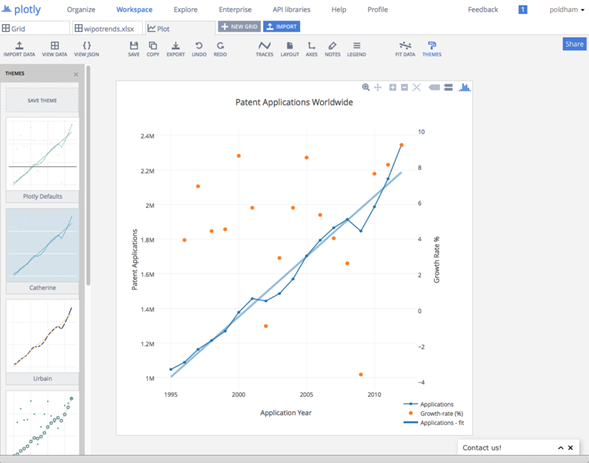Click the Fit Data icon
The width and height of the screenshot is (589, 463).
click(x=405, y=49)
